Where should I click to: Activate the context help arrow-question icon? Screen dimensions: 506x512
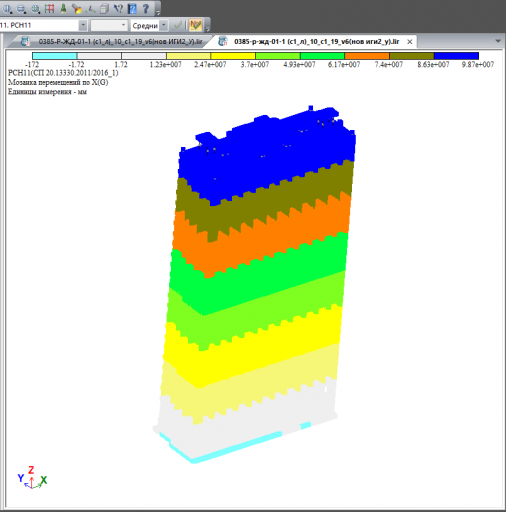(x=118, y=8)
